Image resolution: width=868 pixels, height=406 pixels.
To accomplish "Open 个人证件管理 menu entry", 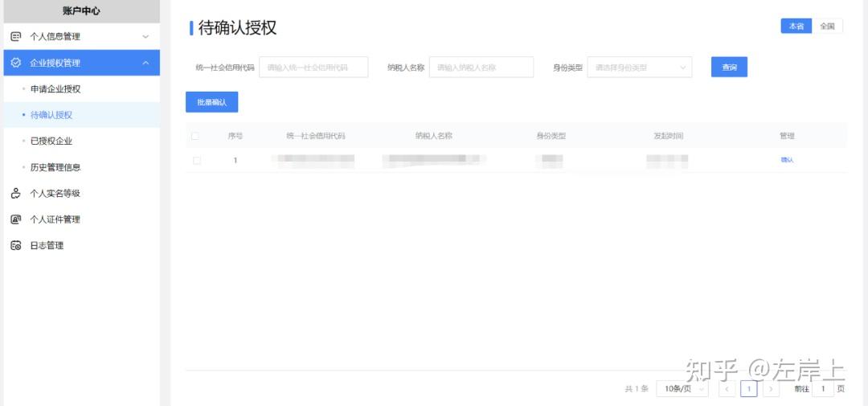I will pos(81,219).
